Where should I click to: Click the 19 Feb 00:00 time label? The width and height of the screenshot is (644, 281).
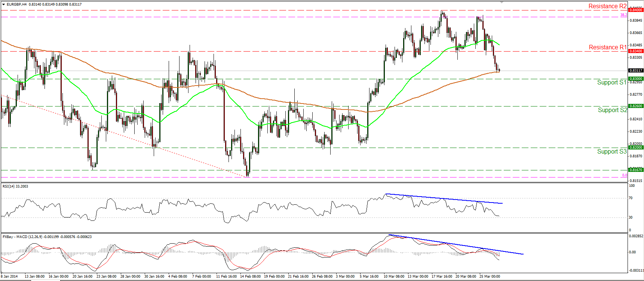[x=274, y=277]
